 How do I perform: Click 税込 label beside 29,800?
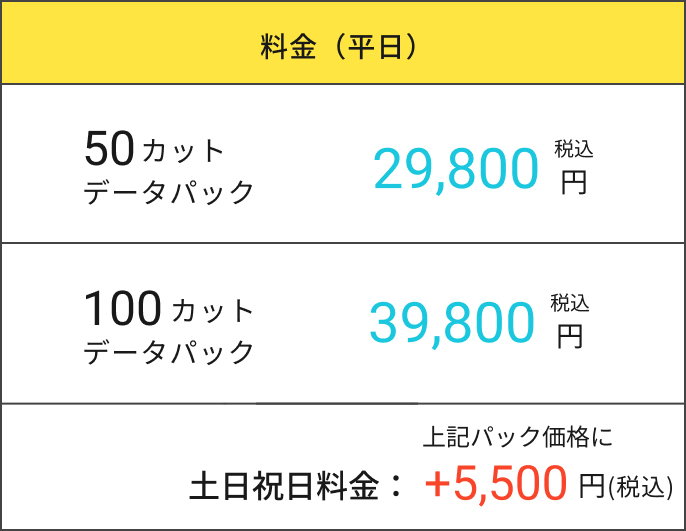tap(574, 149)
